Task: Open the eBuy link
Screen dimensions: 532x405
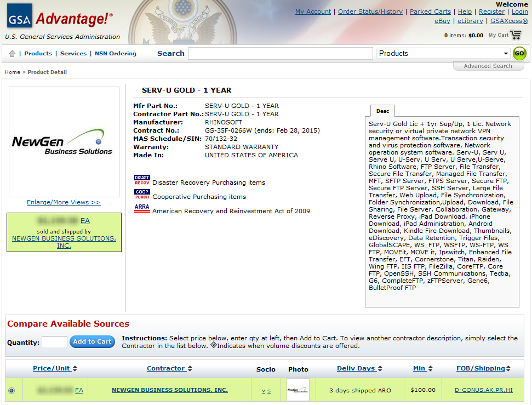Action: [x=443, y=21]
